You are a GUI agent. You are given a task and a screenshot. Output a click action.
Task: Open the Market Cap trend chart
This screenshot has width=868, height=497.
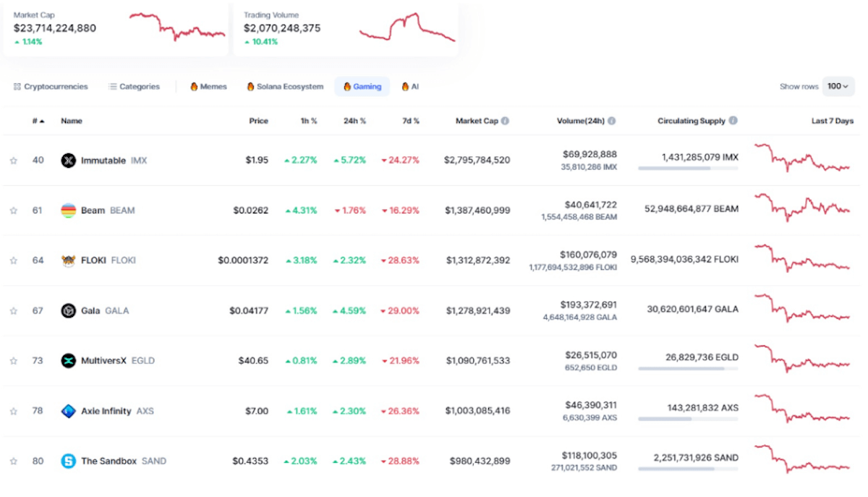177,27
